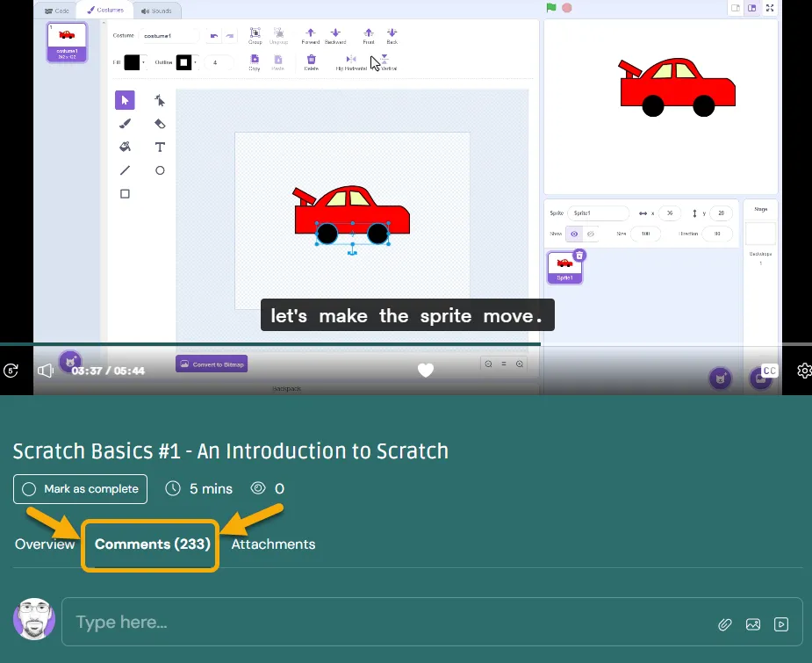Screen dimensions: 812x663
Task: Select the Reshape tool
Action: (x=160, y=100)
